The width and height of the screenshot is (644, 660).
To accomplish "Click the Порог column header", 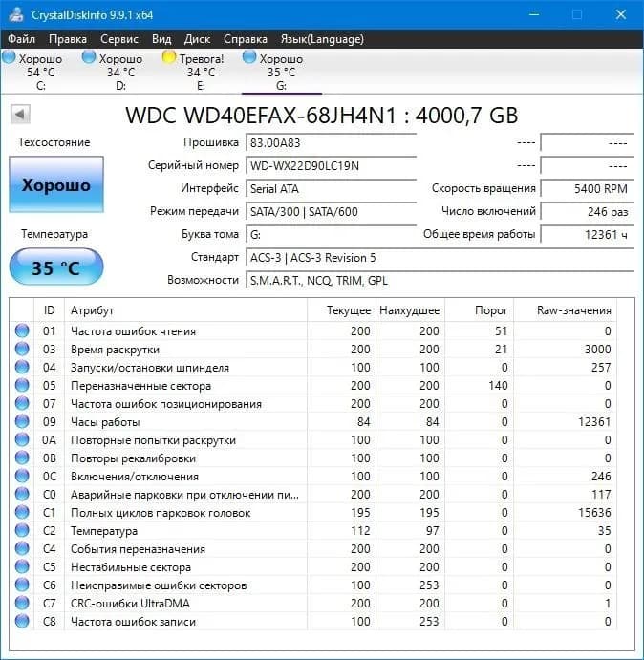I will (480, 310).
